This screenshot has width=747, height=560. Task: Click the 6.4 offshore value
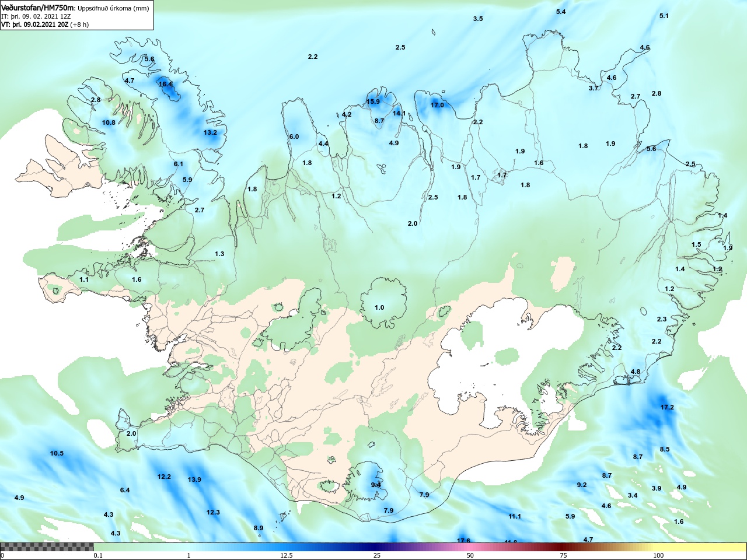(125, 490)
